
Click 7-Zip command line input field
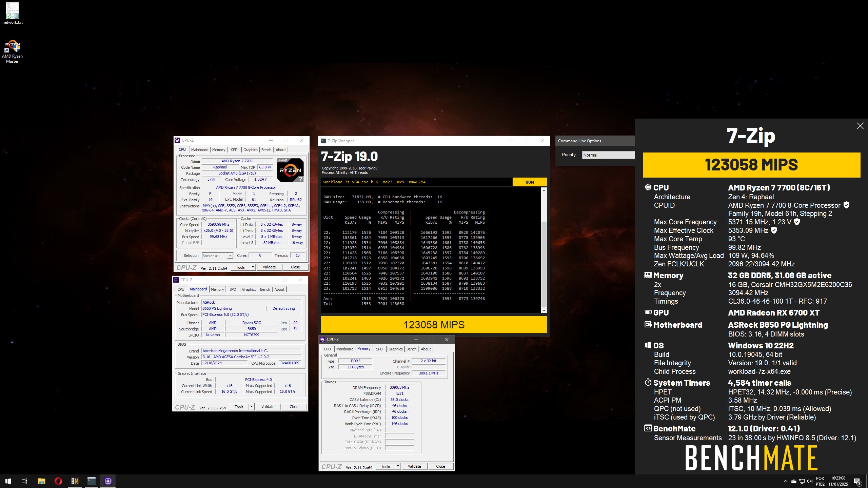click(416, 182)
